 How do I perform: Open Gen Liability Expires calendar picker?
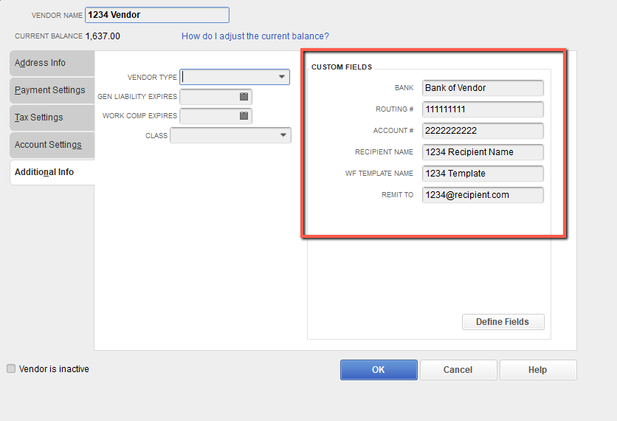click(x=244, y=97)
